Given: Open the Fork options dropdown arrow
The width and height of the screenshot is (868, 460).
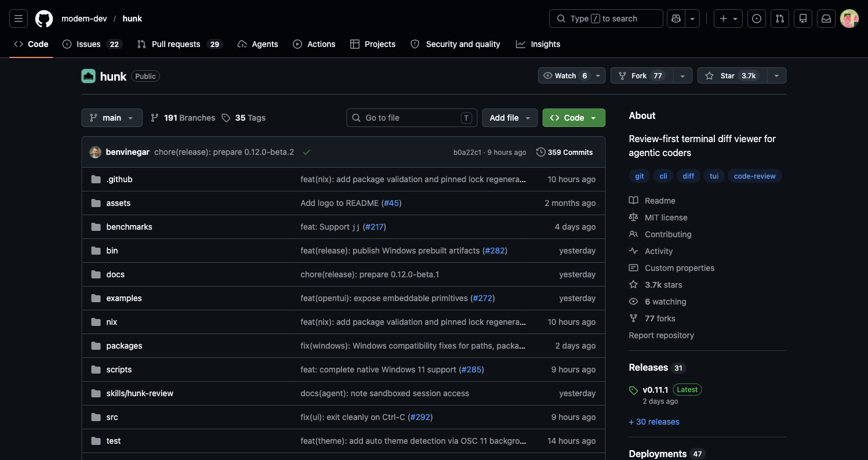Looking at the screenshot, I should (x=682, y=75).
